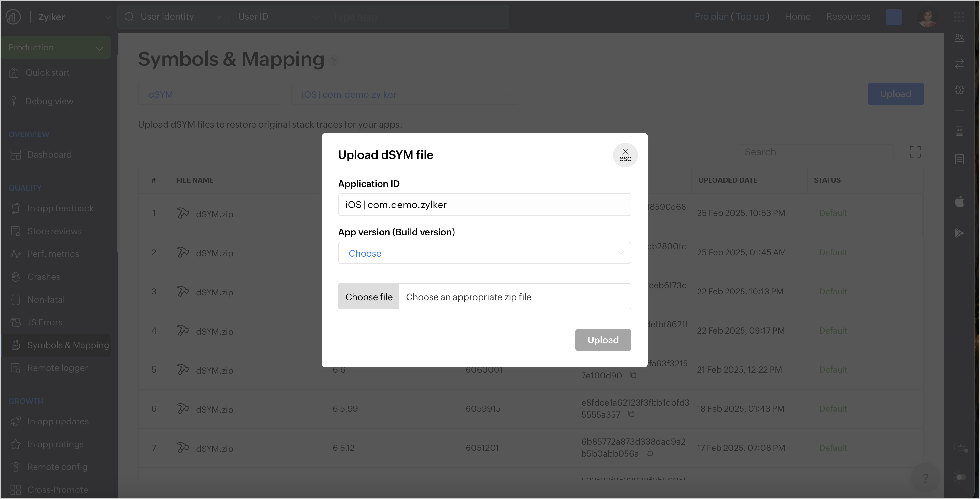
Task: Click the user profile avatar
Action: (x=927, y=17)
